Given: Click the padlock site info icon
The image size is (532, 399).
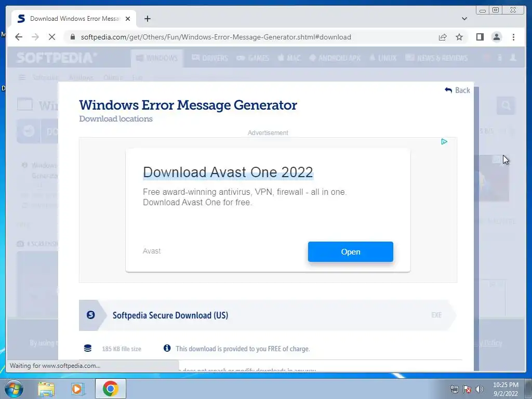Looking at the screenshot, I should point(72,37).
